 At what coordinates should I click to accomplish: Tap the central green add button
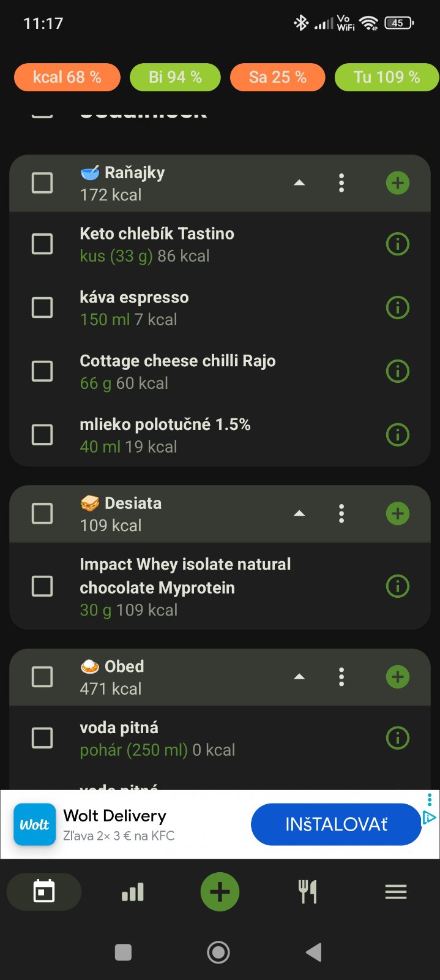pos(220,892)
